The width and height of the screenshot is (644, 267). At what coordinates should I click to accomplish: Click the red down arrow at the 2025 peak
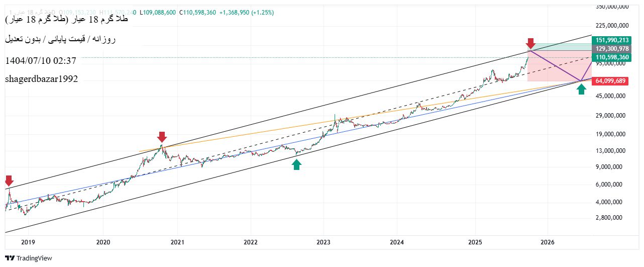(530, 43)
